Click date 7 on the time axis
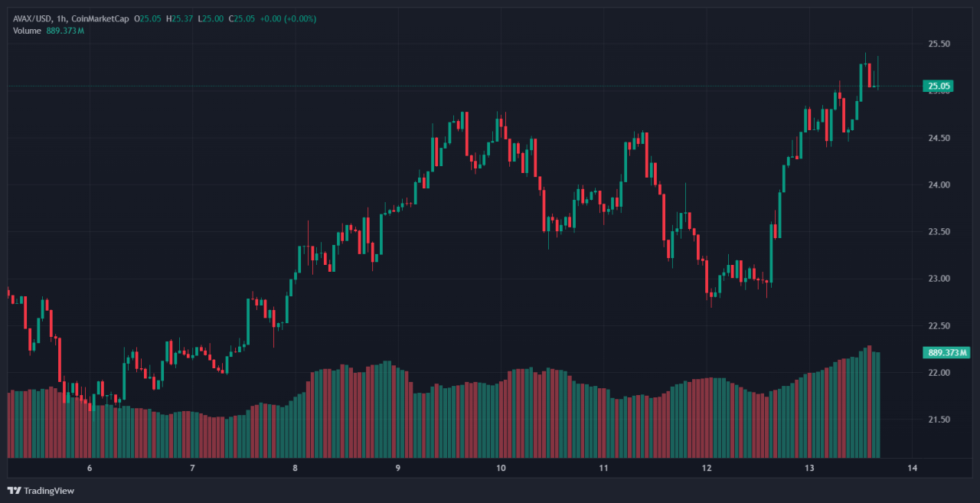 [192, 468]
